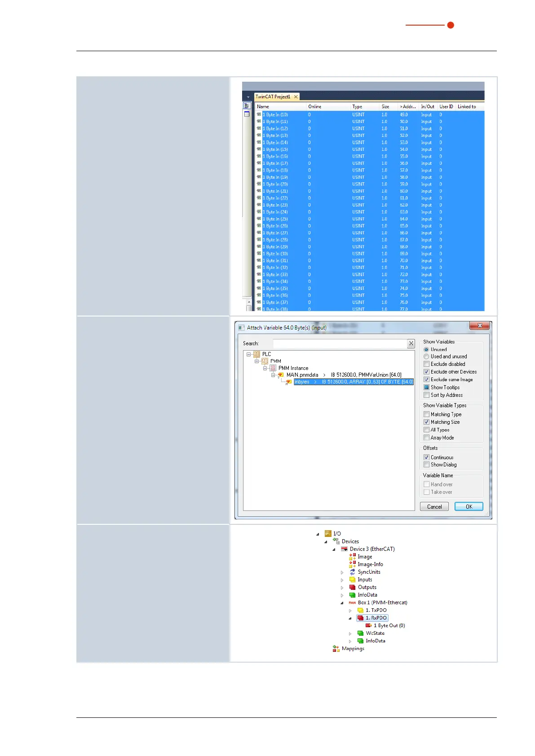
Task: Enable Array Mode checkbox
Action: pyautogui.click(x=426, y=438)
